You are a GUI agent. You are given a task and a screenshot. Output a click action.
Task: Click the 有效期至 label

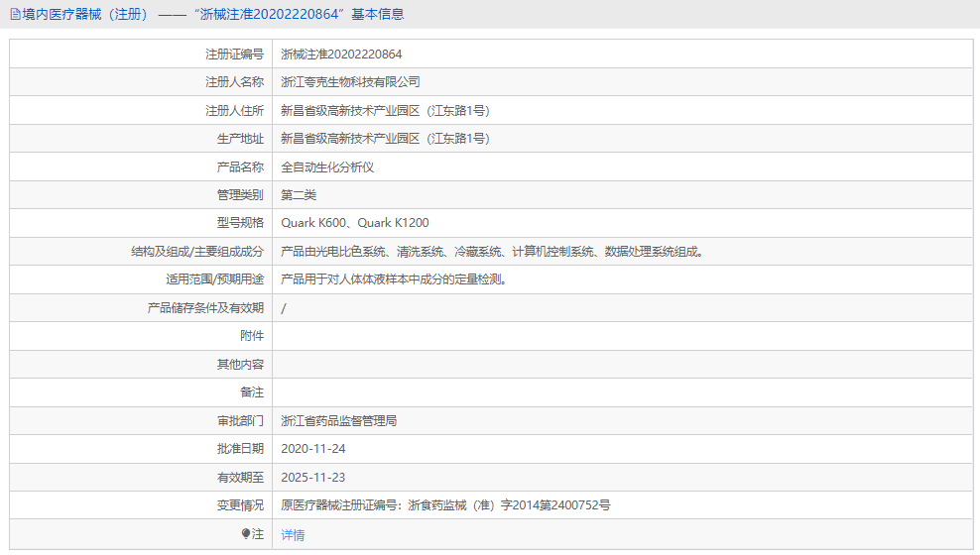click(x=240, y=478)
